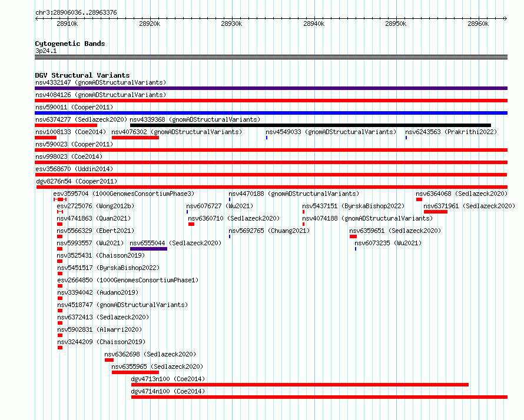This screenshot has width=524, height=420.
Task: Open nsv4741863 (Quan2021) label
Action: (94, 218)
